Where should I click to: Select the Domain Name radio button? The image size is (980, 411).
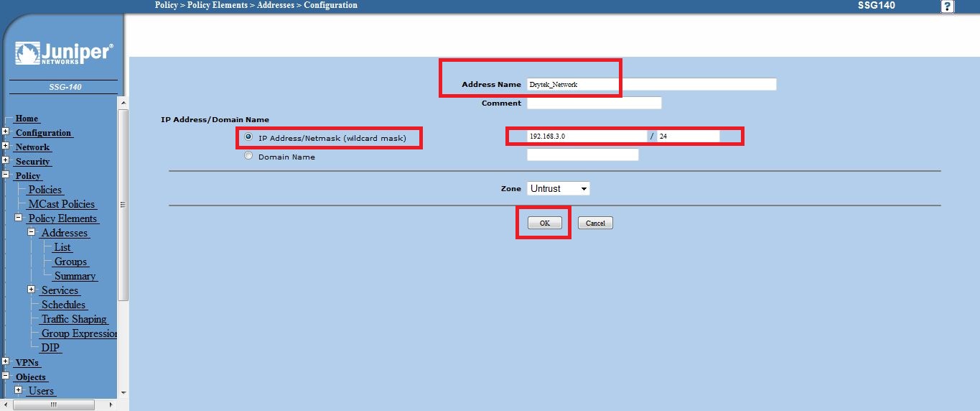(x=249, y=156)
